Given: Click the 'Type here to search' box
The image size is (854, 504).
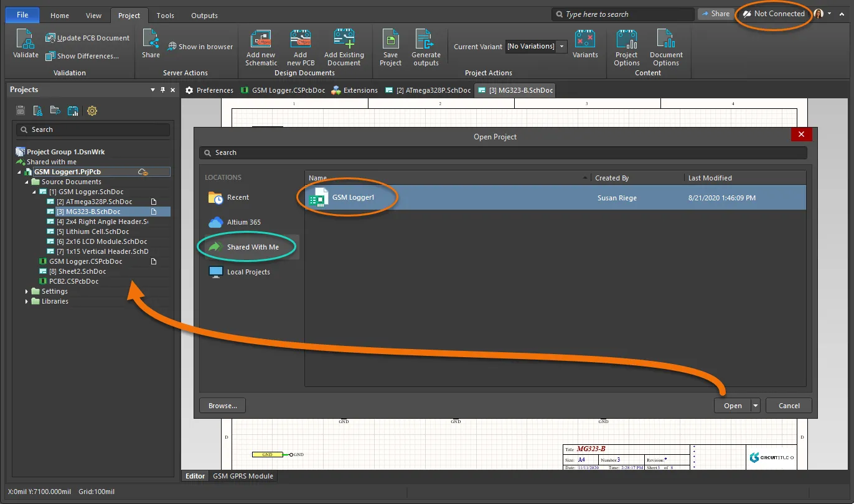Looking at the screenshot, I should coord(623,14).
